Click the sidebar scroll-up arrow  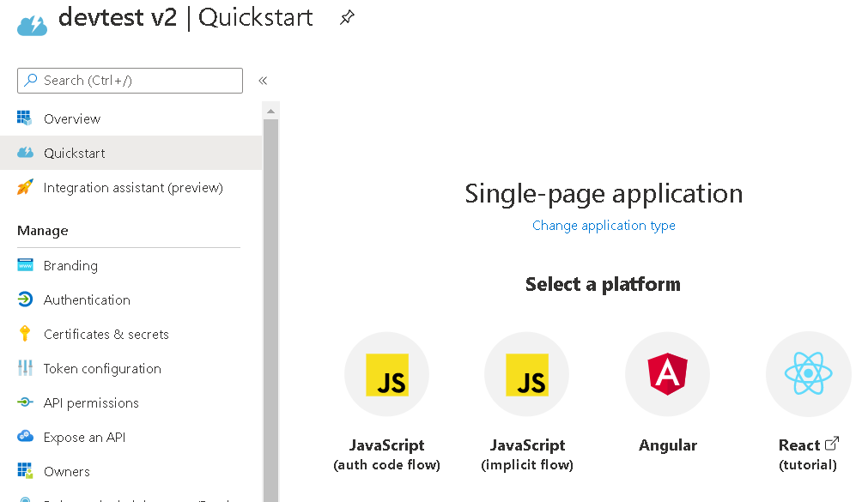click(x=270, y=112)
